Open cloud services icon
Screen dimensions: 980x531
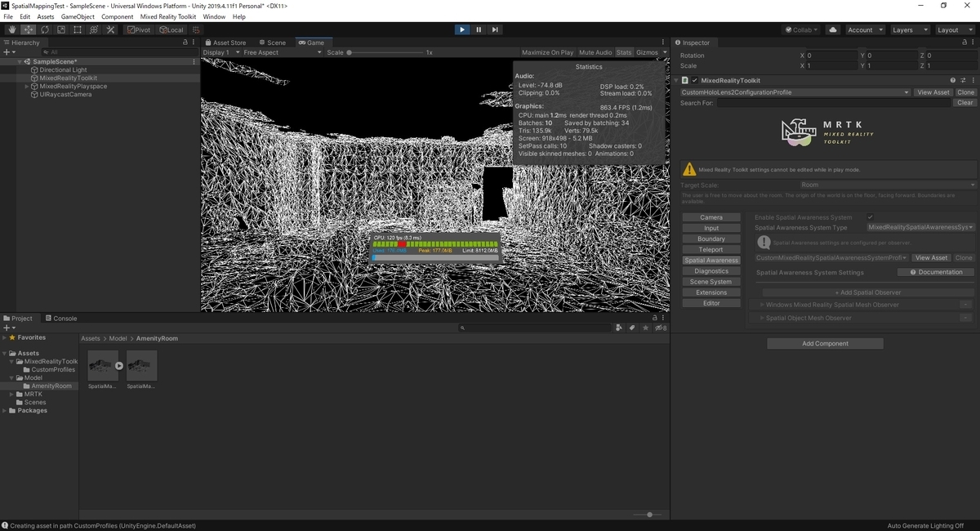point(832,29)
